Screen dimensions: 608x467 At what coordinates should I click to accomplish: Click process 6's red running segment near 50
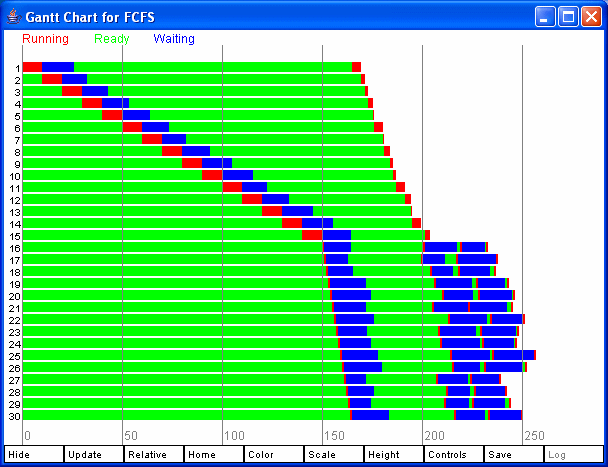132,127
